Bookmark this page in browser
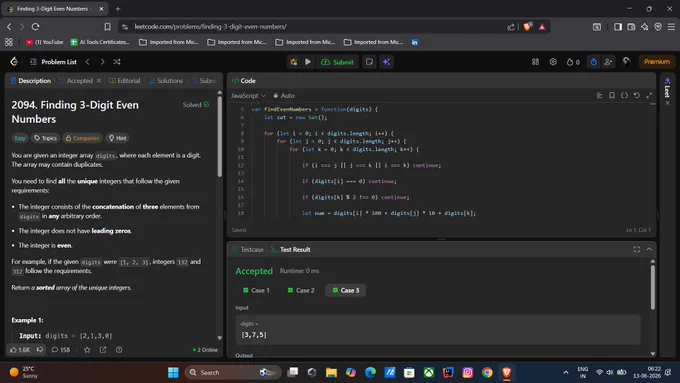 click(107, 26)
